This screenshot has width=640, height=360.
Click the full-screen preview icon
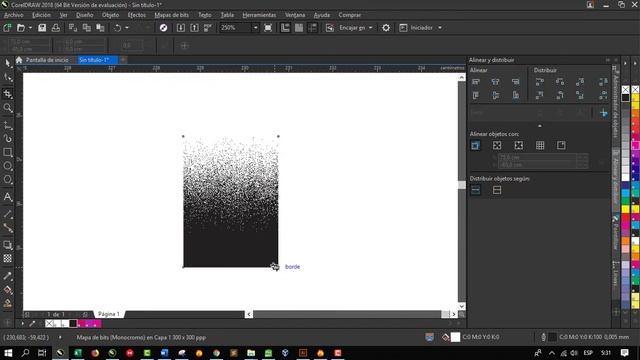[x=268, y=28]
